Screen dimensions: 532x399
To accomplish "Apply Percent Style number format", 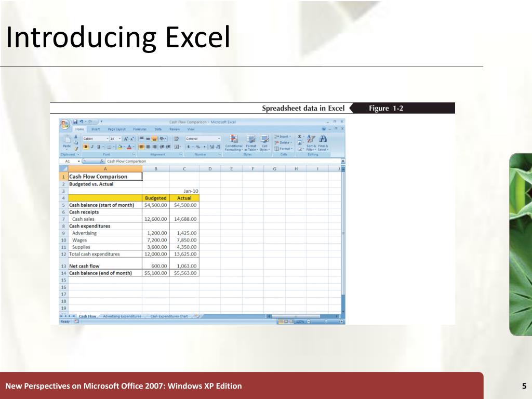I will 198,147.
